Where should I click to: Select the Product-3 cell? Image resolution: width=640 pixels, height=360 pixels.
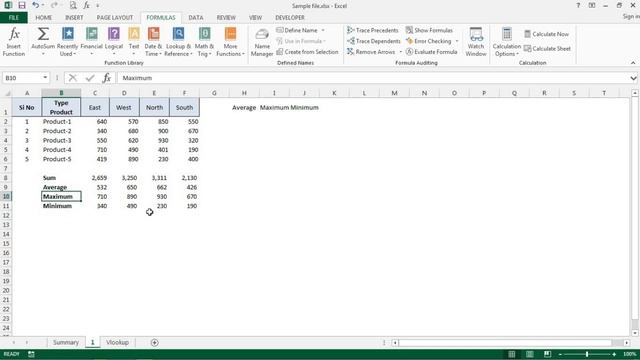pos(61,140)
